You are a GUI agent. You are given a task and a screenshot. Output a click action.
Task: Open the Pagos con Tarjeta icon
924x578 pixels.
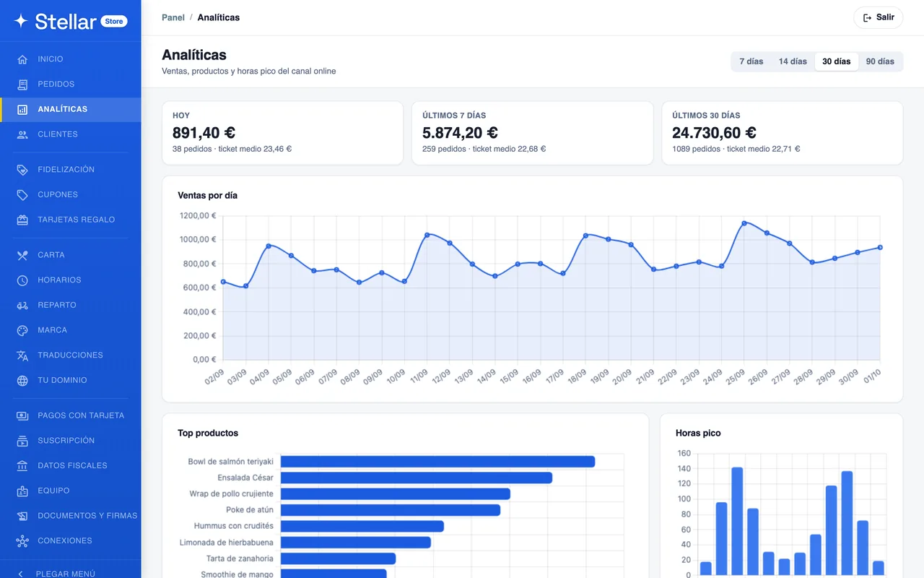(x=22, y=416)
